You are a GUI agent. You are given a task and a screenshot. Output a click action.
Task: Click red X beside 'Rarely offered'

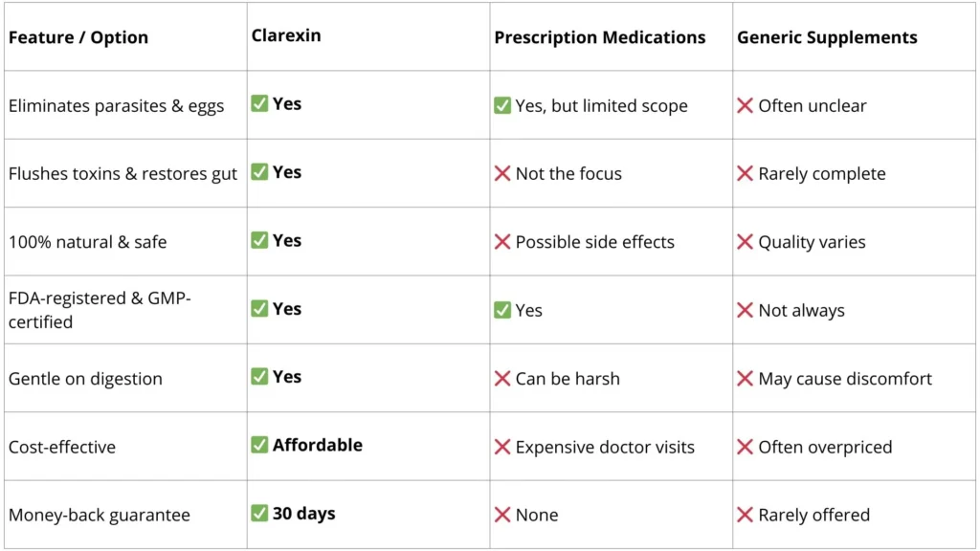745,515
